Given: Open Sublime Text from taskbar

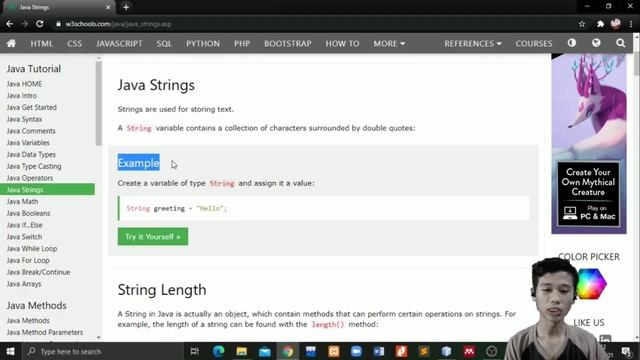Looking at the screenshot, I should point(424,351).
